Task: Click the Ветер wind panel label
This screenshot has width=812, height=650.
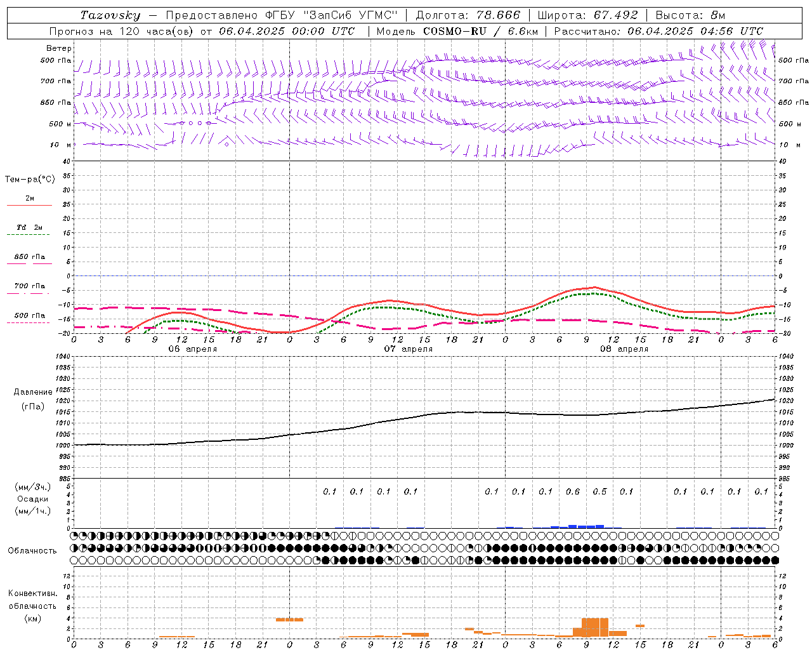Action: click(59, 48)
